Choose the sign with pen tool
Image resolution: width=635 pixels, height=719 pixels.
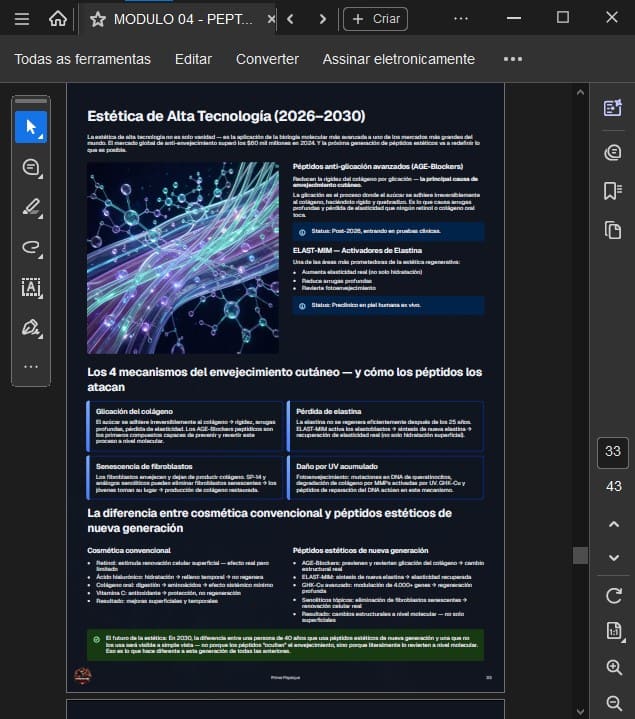pos(31,328)
